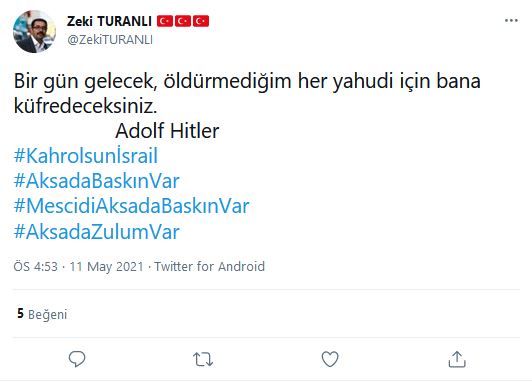Open the #AksadaBaskınVar hashtag
The width and height of the screenshot is (532, 388).
[96, 181]
